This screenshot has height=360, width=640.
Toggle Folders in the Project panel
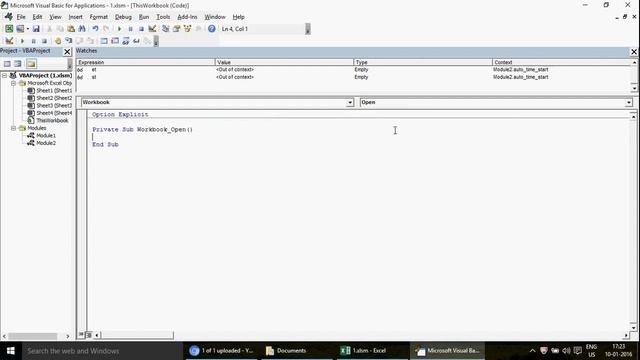31,64
